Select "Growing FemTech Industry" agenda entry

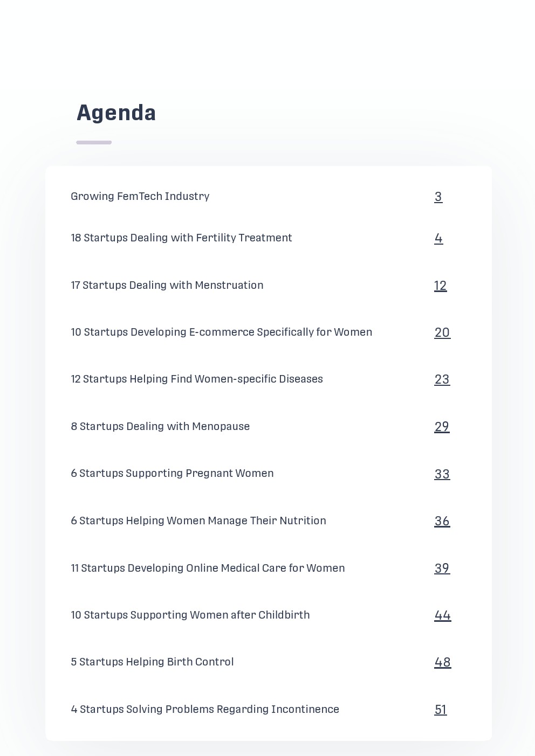(140, 197)
